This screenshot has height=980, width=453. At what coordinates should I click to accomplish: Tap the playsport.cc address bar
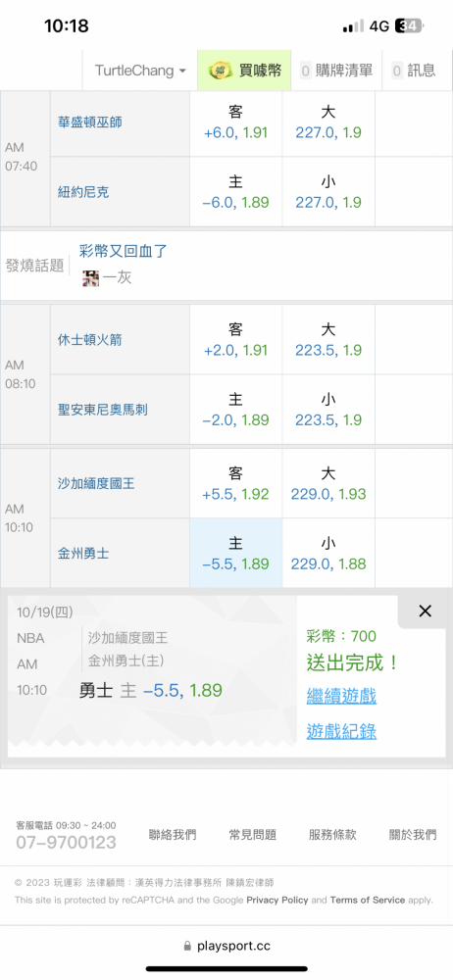tap(226, 947)
